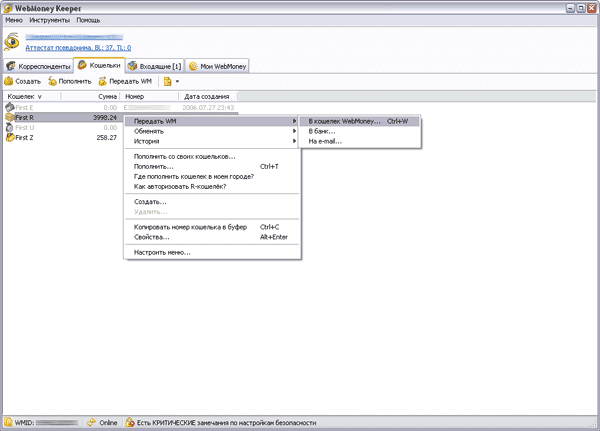
Task: Select the First Z wallet name
Action: point(24,137)
